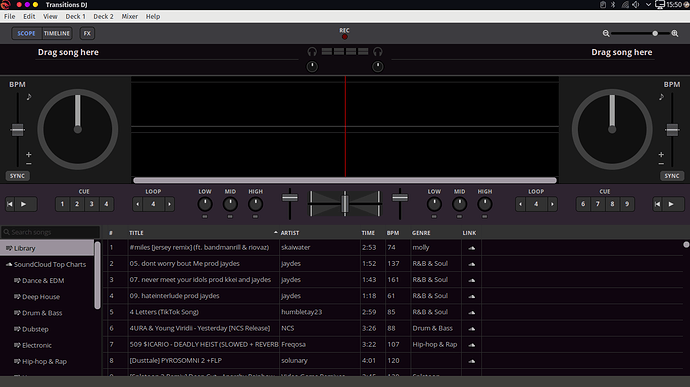The image size is (690, 387).
Task: Toggle right deck HIGH kill switch
Action: coord(484,217)
